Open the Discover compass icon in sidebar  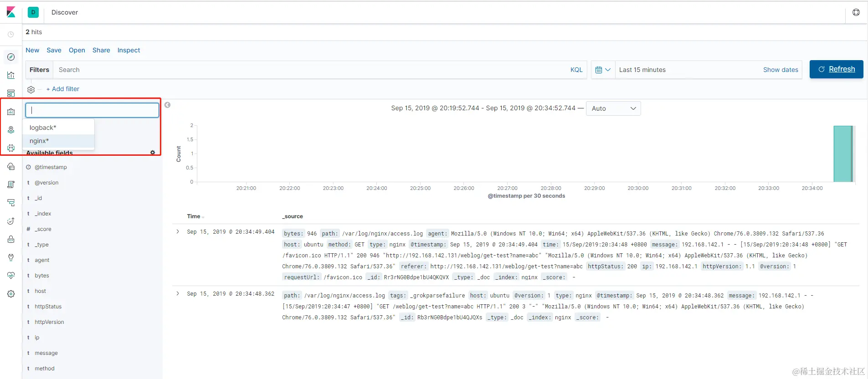11,57
